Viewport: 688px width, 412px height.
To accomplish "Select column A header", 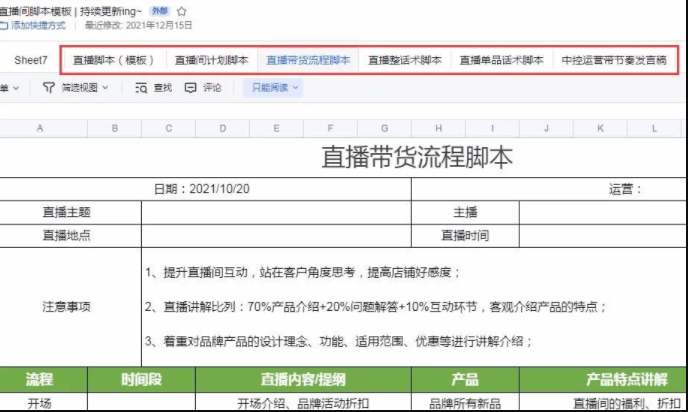I will [x=40, y=129].
